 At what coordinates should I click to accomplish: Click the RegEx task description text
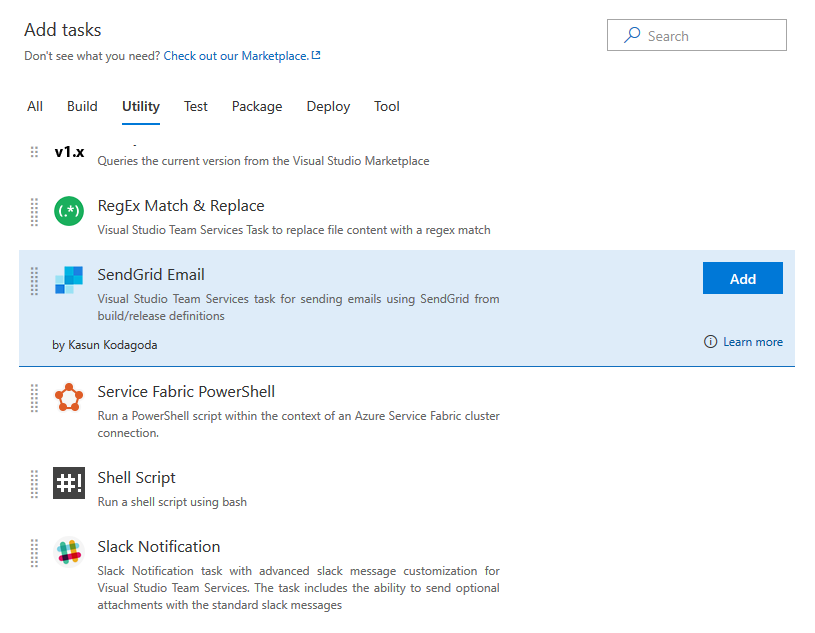coord(294,230)
